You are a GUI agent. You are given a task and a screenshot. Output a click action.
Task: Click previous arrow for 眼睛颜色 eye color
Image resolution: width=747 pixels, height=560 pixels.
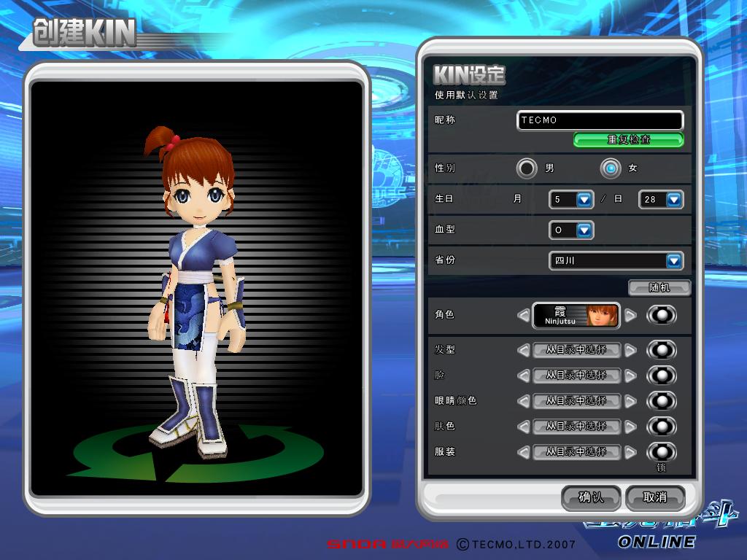point(523,402)
